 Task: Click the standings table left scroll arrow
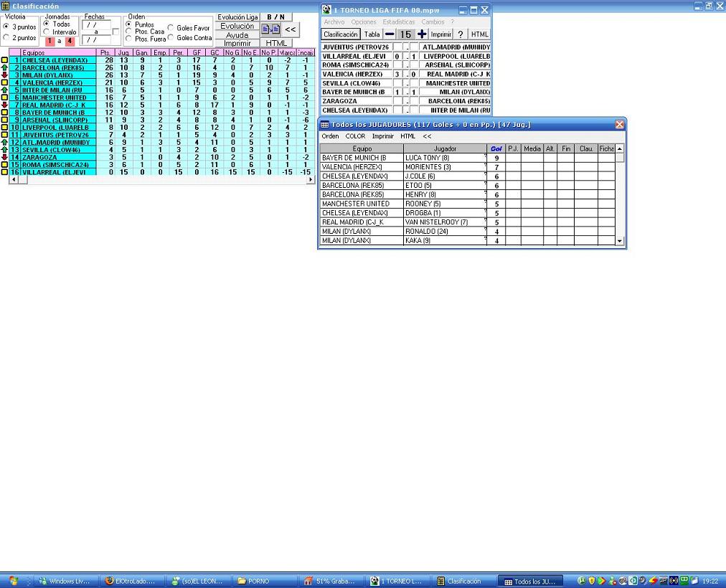pos(14,179)
